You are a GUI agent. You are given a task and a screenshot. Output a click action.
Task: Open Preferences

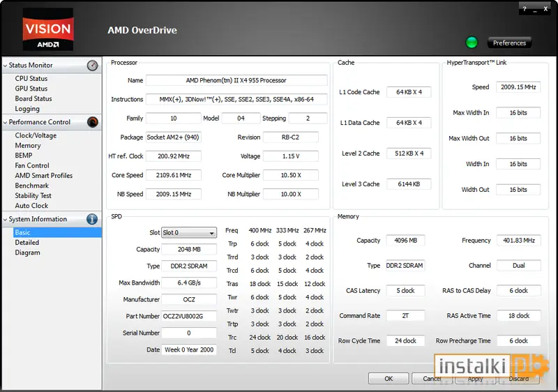pyautogui.click(x=509, y=43)
